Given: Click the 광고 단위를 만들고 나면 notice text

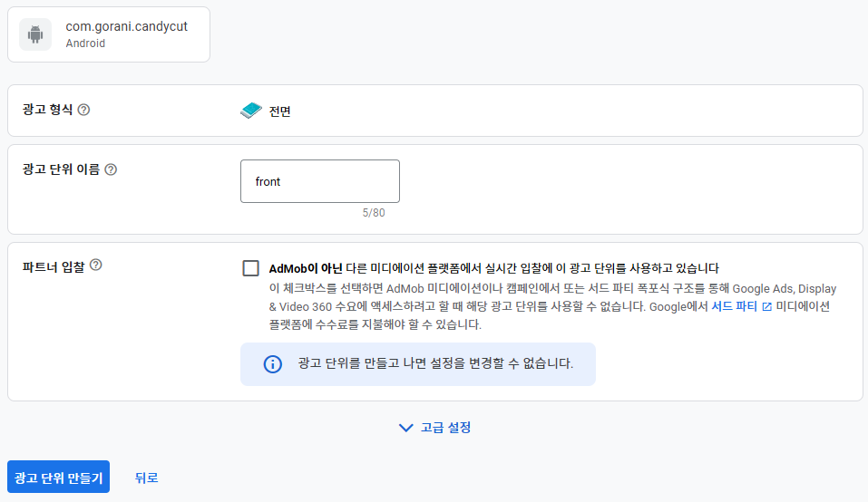Looking at the screenshot, I should (435, 363).
